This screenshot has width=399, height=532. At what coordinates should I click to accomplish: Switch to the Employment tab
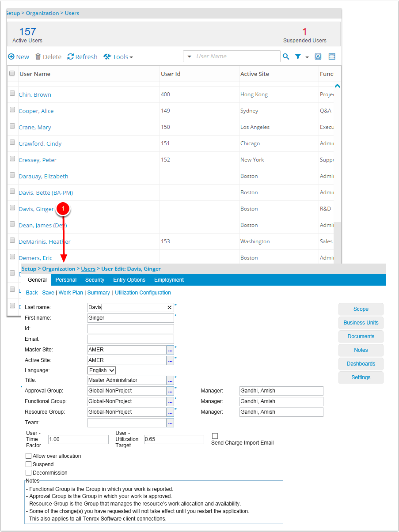[x=169, y=280]
